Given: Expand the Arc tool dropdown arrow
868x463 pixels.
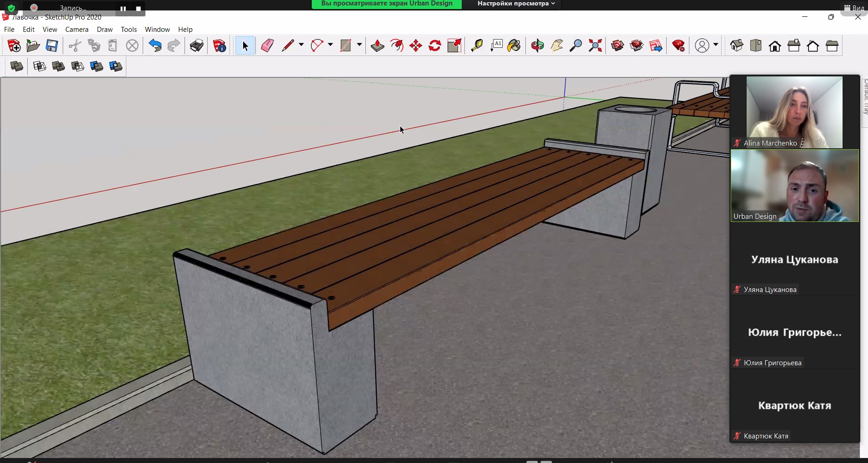Looking at the screenshot, I should coord(330,45).
